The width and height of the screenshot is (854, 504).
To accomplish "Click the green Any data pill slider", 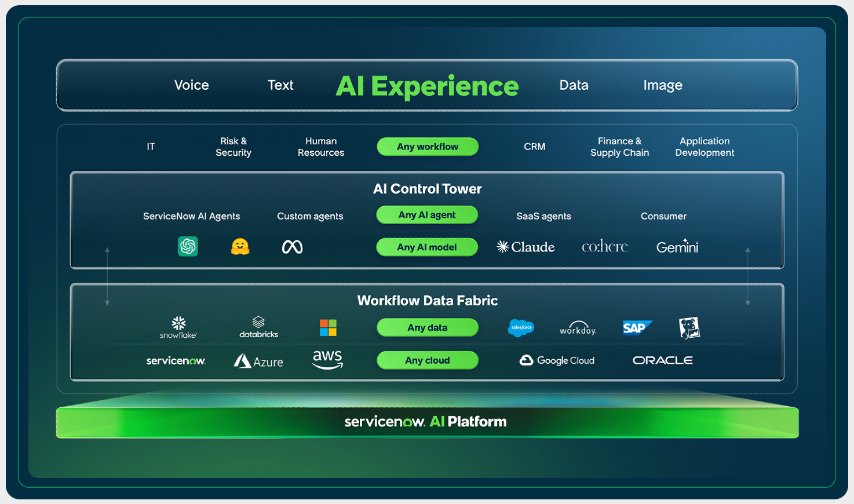I will pos(427,327).
